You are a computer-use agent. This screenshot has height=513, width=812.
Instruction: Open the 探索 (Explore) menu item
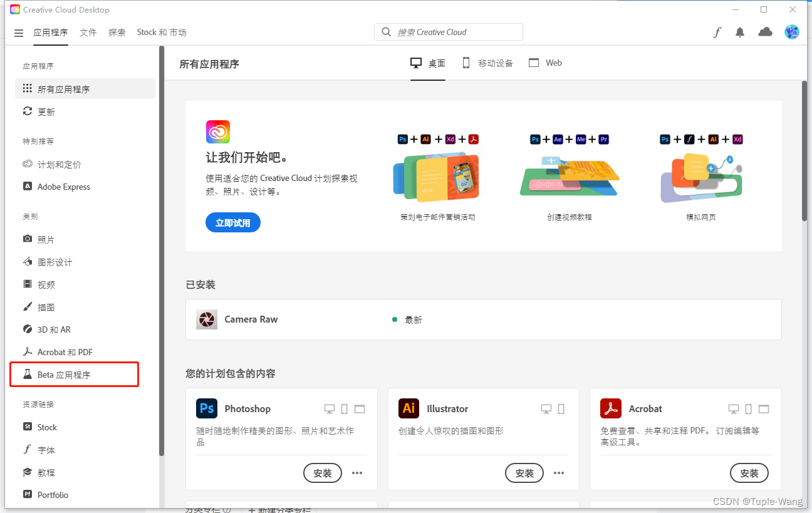pyautogui.click(x=117, y=32)
